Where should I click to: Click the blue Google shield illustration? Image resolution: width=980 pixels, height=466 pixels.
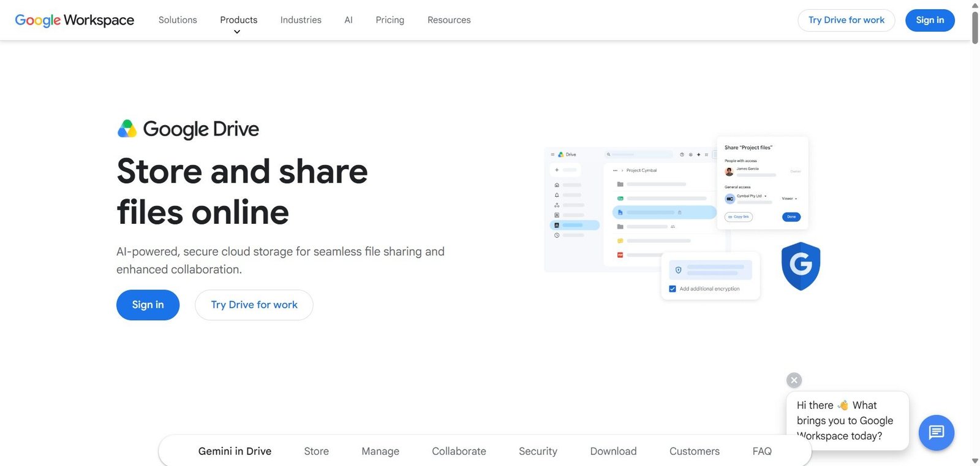coord(801,265)
